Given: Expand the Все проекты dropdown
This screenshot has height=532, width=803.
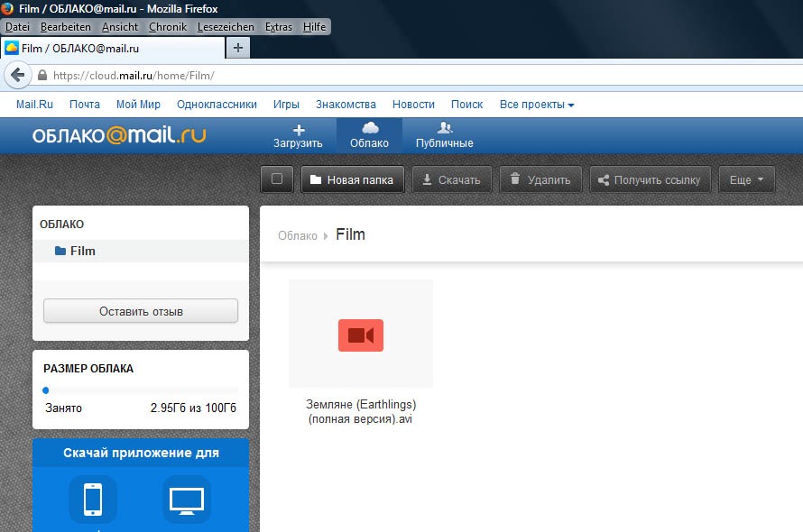Looking at the screenshot, I should click(537, 105).
